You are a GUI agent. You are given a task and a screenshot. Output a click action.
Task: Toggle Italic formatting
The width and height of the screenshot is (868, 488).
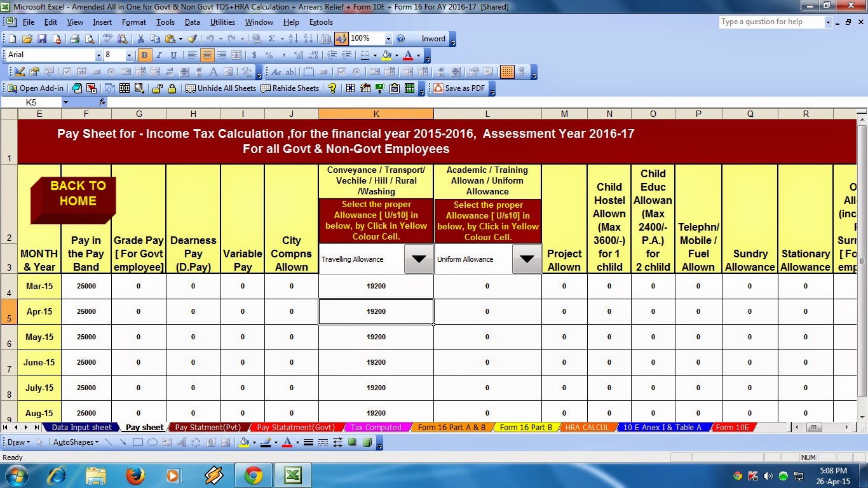[159, 55]
